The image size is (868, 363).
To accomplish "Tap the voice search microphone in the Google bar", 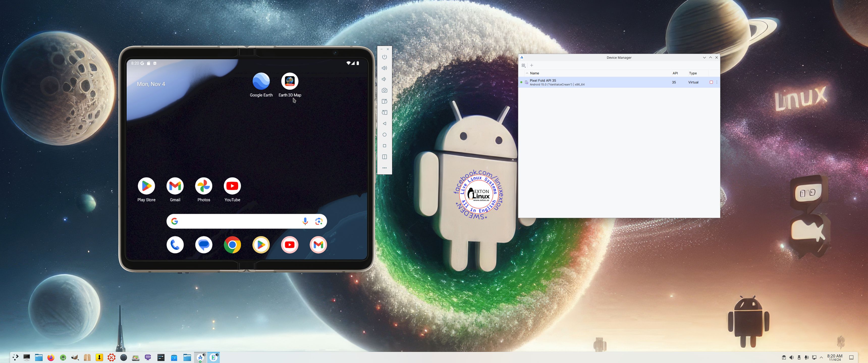I will tap(305, 221).
